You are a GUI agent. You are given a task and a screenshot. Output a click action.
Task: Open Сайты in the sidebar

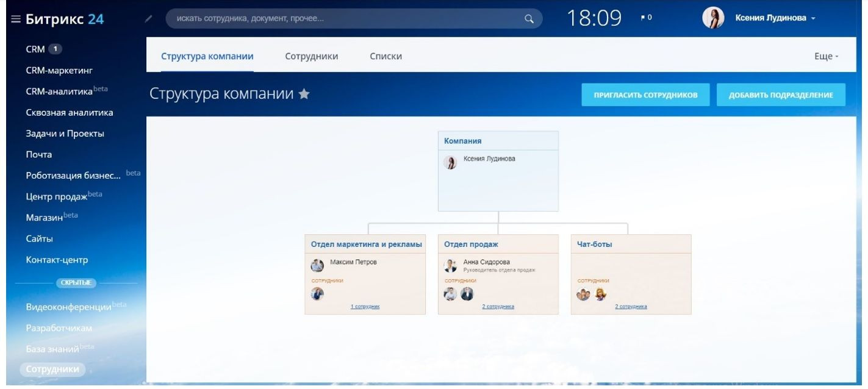click(x=39, y=238)
